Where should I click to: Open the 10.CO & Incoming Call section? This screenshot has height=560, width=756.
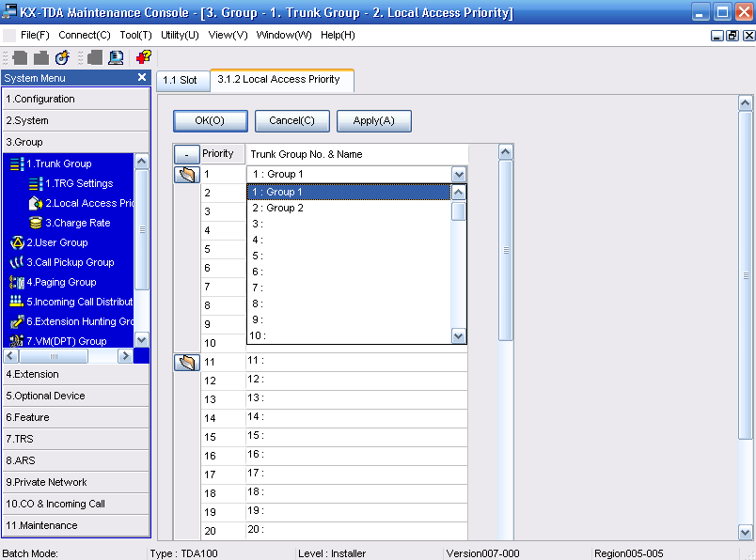76,505
